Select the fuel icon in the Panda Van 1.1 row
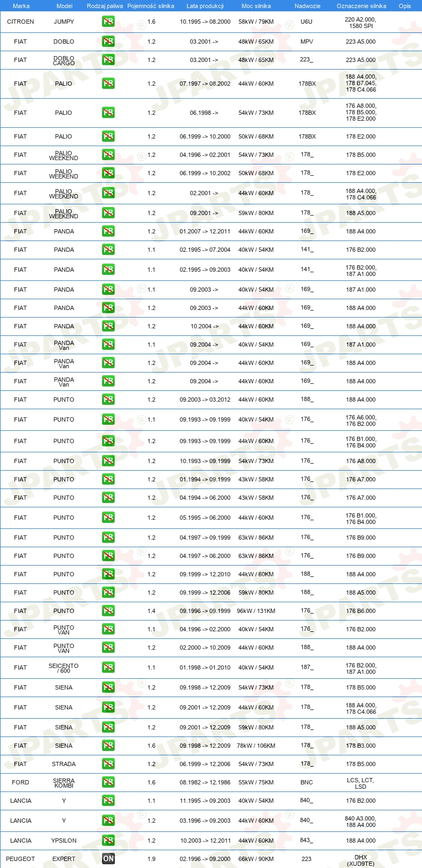This screenshot has height=868, width=422. pyautogui.click(x=108, y=345)
